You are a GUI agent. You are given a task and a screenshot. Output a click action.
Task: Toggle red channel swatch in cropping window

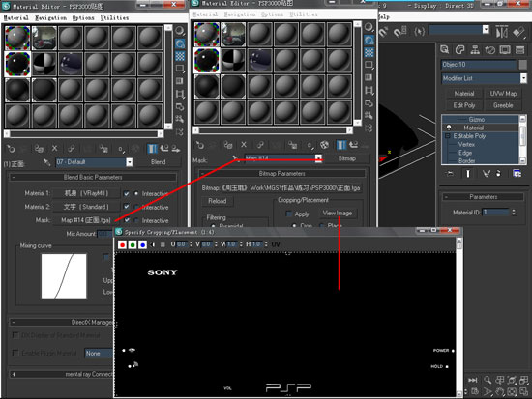(123, 244)
